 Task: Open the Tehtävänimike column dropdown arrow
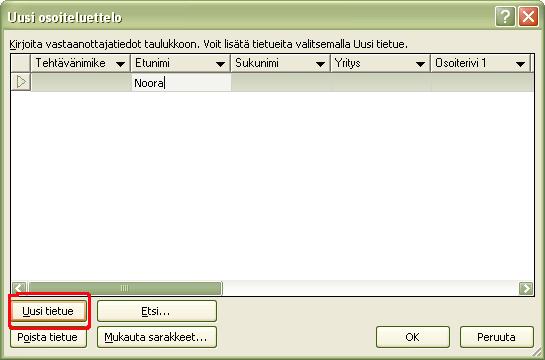[x=121, y=64]
